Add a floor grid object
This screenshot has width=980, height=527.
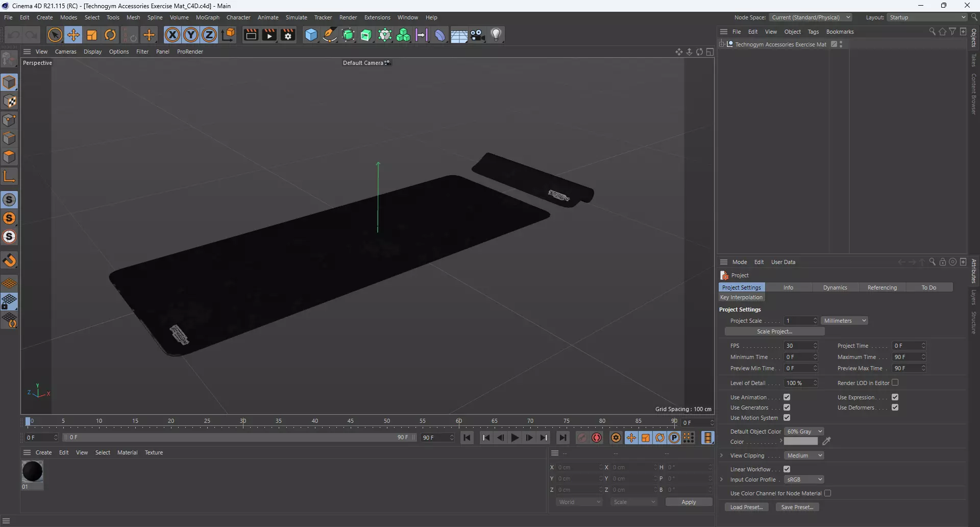pyautogui.click(x=459, y=35)
